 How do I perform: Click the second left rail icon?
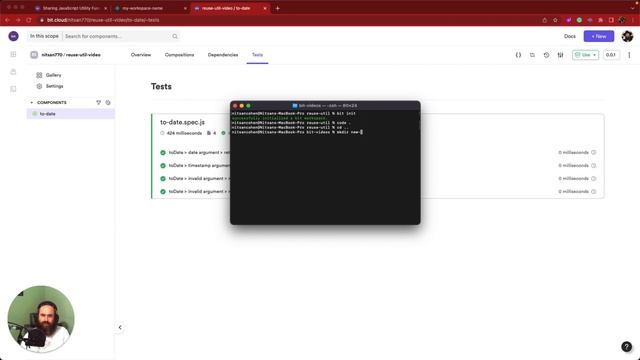[13, 72]
